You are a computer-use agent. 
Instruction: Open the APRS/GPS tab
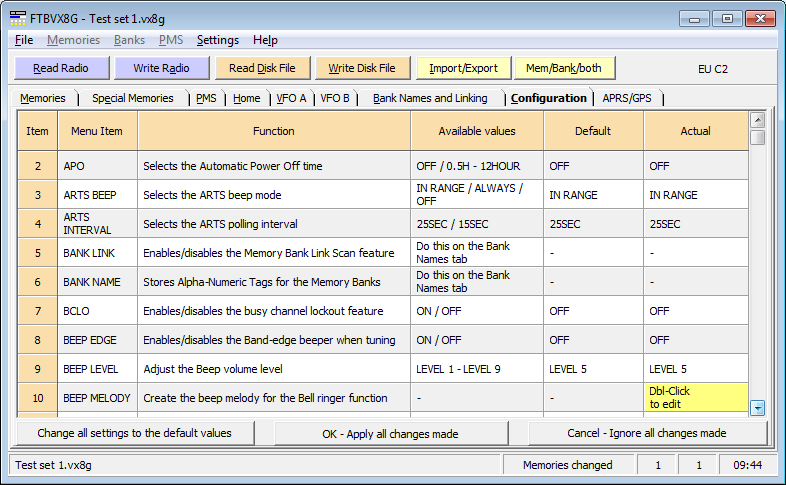[627, 98]
